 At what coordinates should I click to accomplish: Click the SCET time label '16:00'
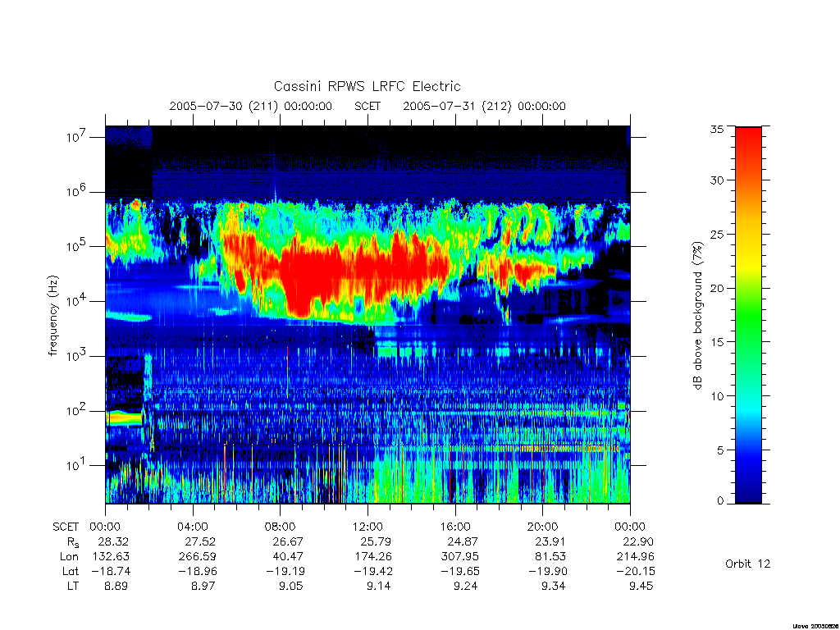455,527
